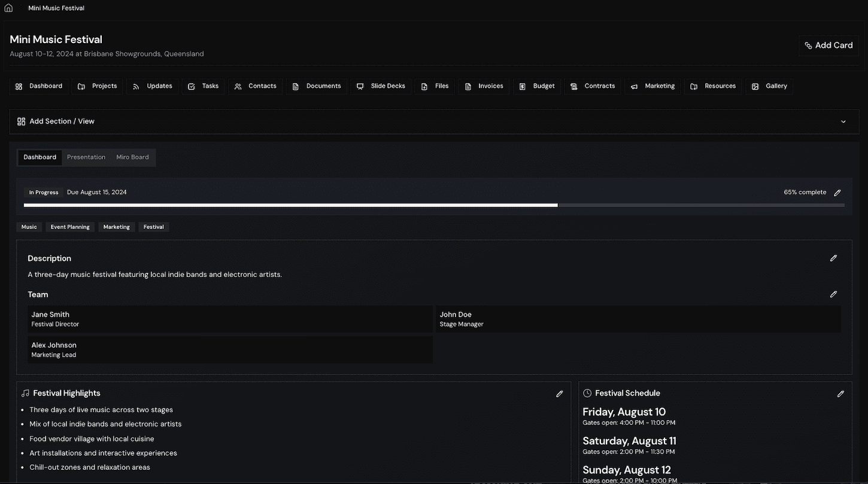Click 'Food vendor village with local cuisine' item
This screenshot has height=484, width=868.
(x=92, y=439)
